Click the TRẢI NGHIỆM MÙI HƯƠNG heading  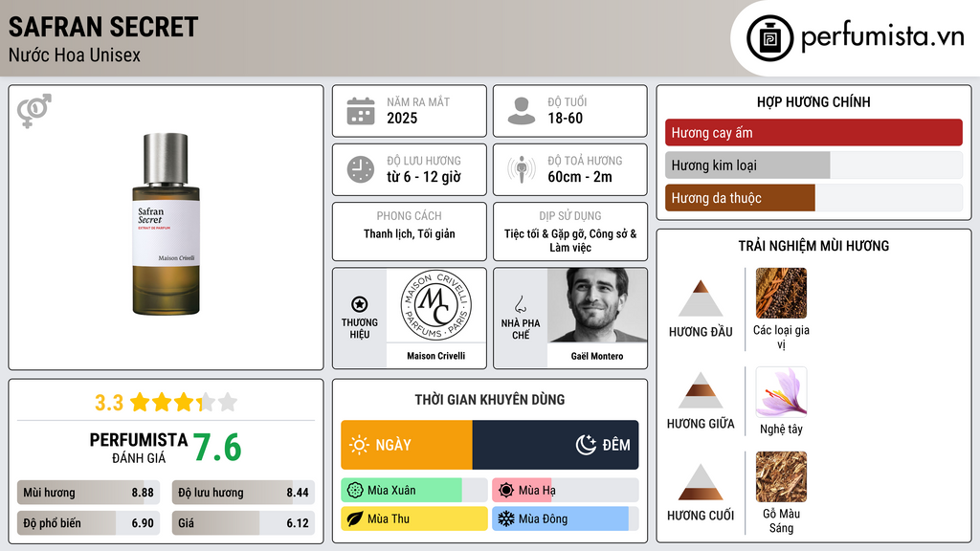click(813, 246)
